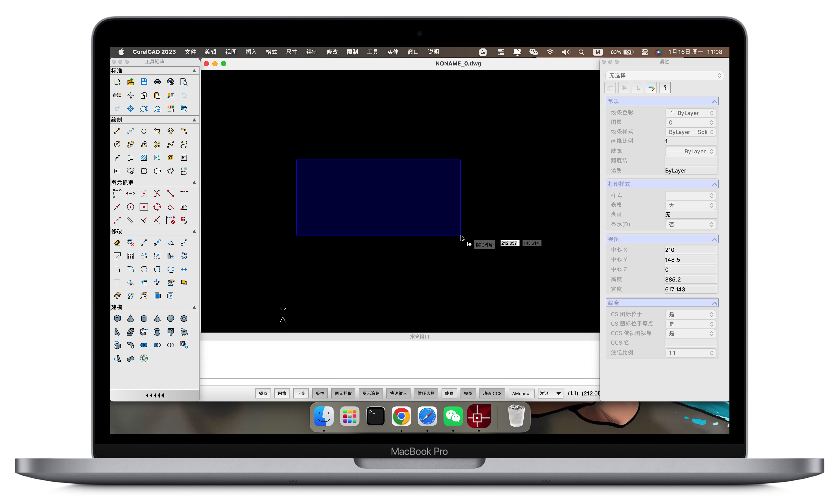The image size is (840, 504).
Task: Click the Parallel snap icon
Action: [130, 220]
